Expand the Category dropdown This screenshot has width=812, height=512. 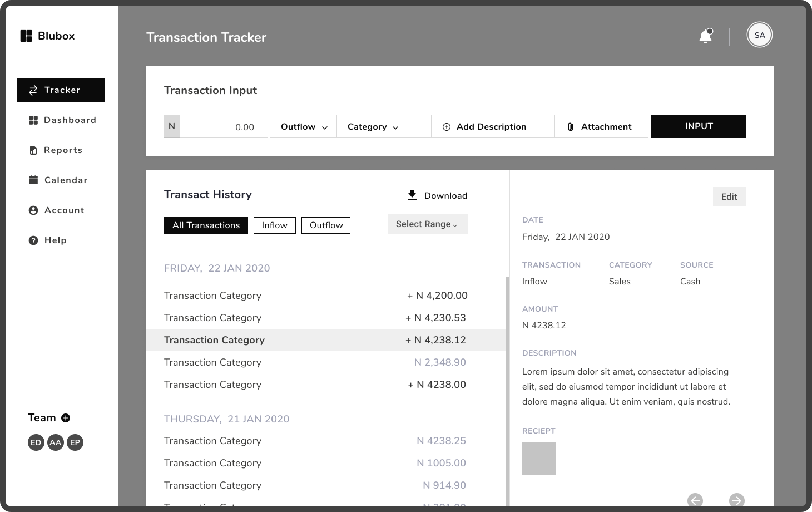point(373,127)
